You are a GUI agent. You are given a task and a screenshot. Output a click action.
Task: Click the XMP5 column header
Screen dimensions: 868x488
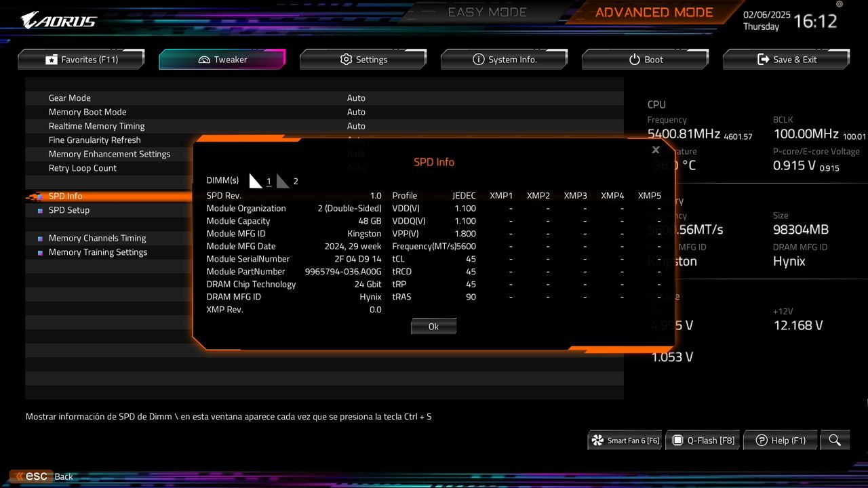pos(650,196)
